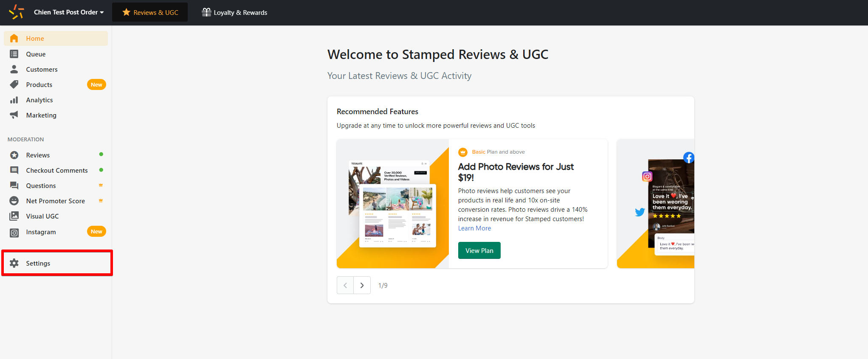Screen dimensions: 868x359
Task: Click the Stamped logo icon
Action: click(x=16, y=12)
